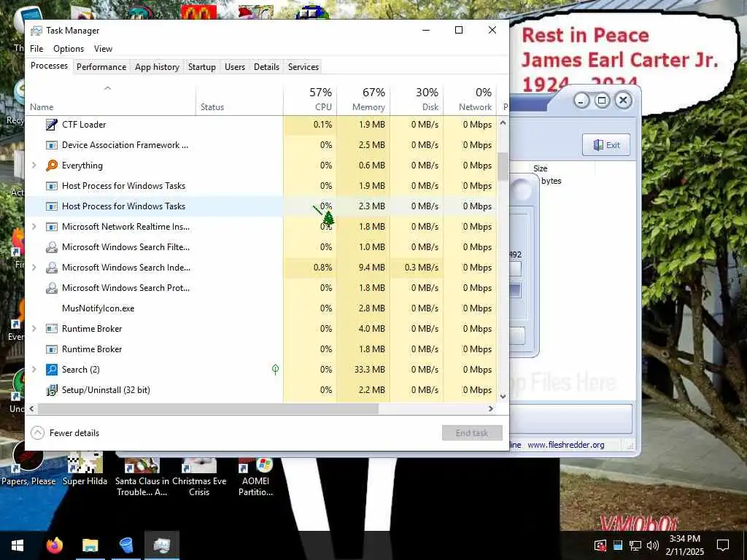Sort processes by Disk column header
Image resolution: width=747 pixels, height=560 pixels.
click(x=417, y=99)
